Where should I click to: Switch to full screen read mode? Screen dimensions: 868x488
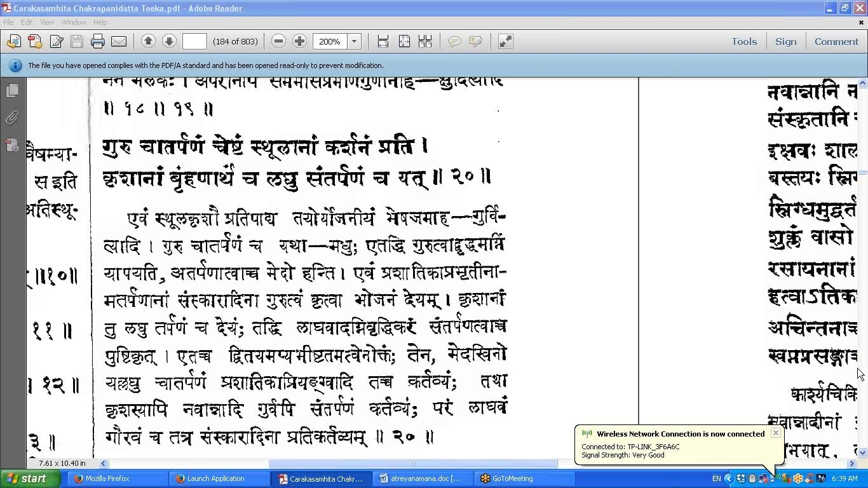[x=505, y=42]
